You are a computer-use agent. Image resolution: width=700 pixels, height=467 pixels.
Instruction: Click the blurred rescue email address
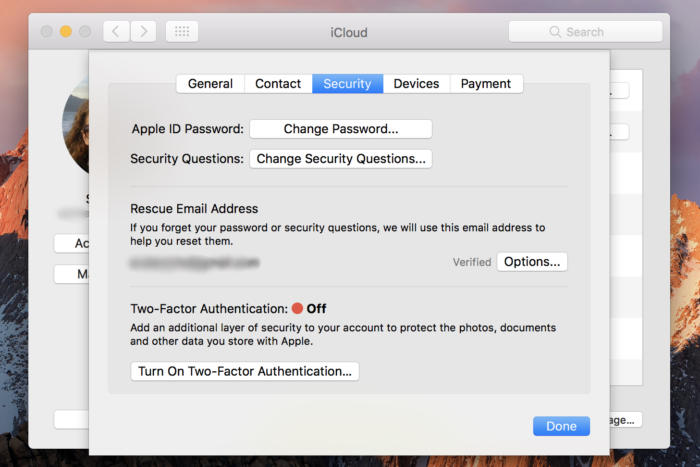pyautogui.click(x=195, y=262)
